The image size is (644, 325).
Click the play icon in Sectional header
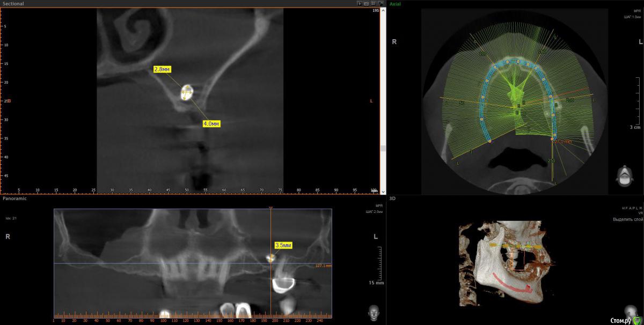[x=360, y=3]
